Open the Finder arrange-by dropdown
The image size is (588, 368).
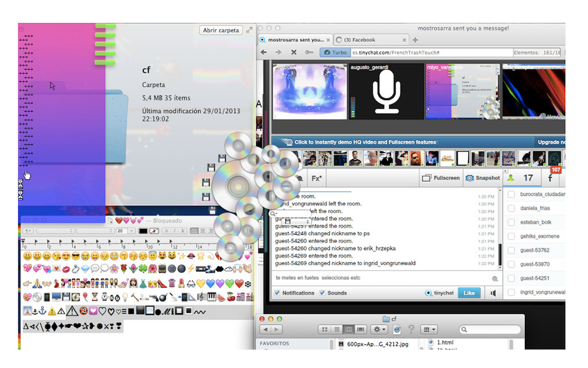(x=429, y=329)
